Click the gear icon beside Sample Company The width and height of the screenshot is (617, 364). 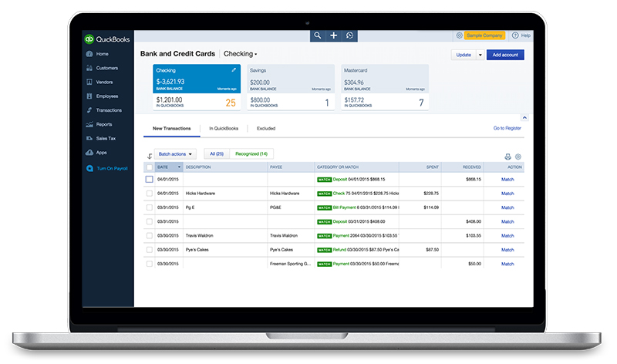[x=459, y=35]
